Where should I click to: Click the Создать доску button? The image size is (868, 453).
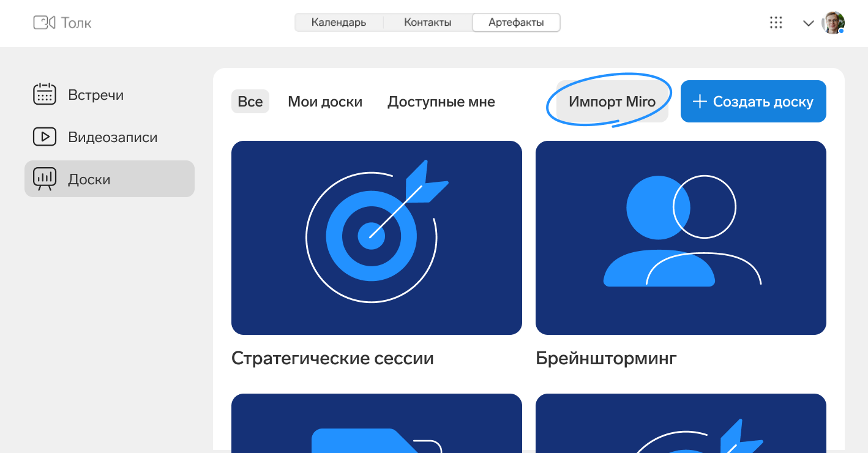click(x=754, y=102)
